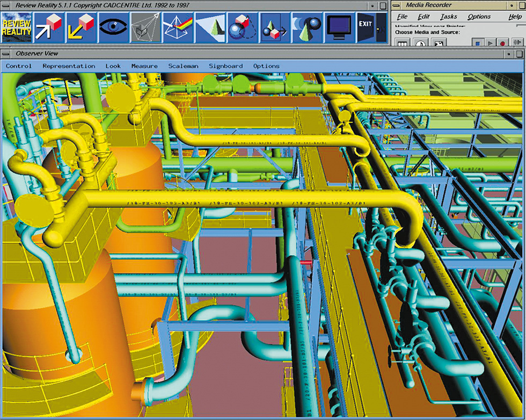The height and width of the screenshot is (420, 526).
Task: Click the sphere and cube animation icon
Action: 242,27
